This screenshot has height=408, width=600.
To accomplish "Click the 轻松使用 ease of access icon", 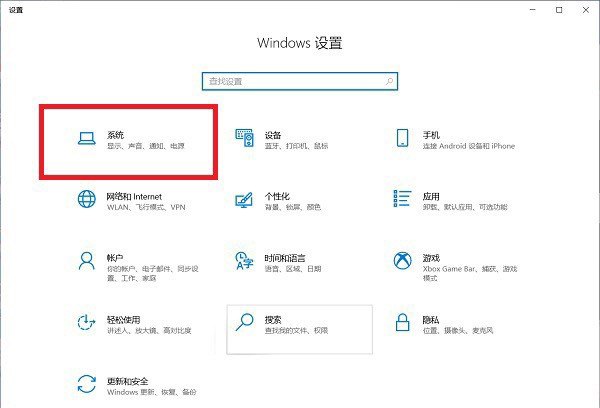I will (86, 322).
